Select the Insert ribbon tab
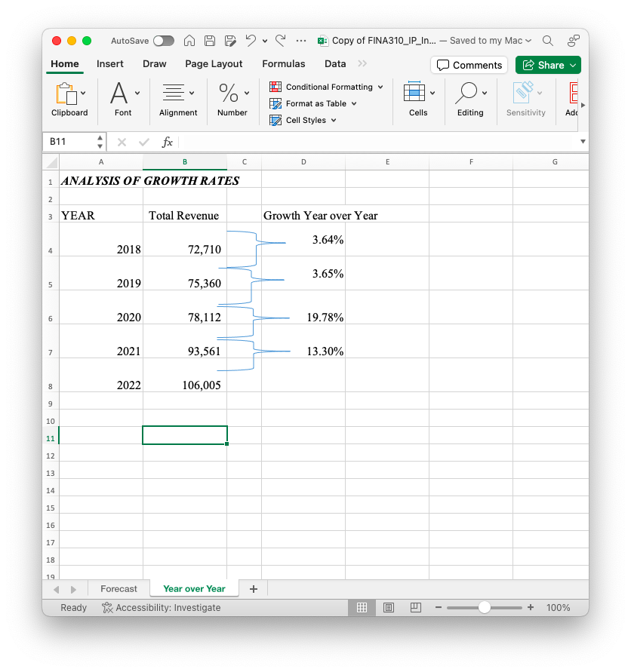The height and width of the screenshot is (672, 631). (109, 64)
